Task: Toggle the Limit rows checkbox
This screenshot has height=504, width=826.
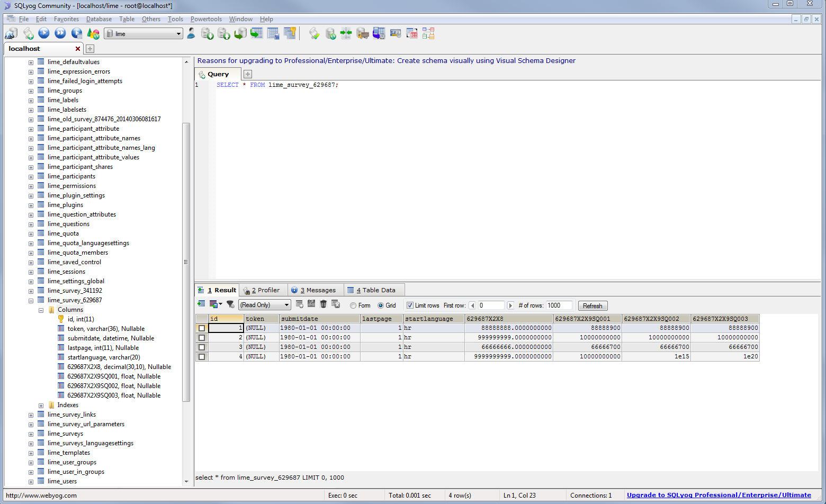Action: (410, 305)
